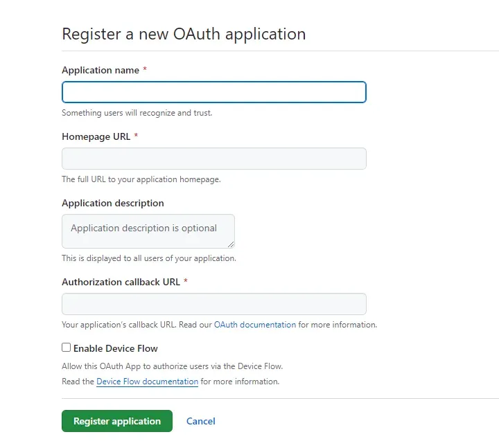499x448 pixels.
Task: Click the description textarea resize handle
Action: (231, 244)
